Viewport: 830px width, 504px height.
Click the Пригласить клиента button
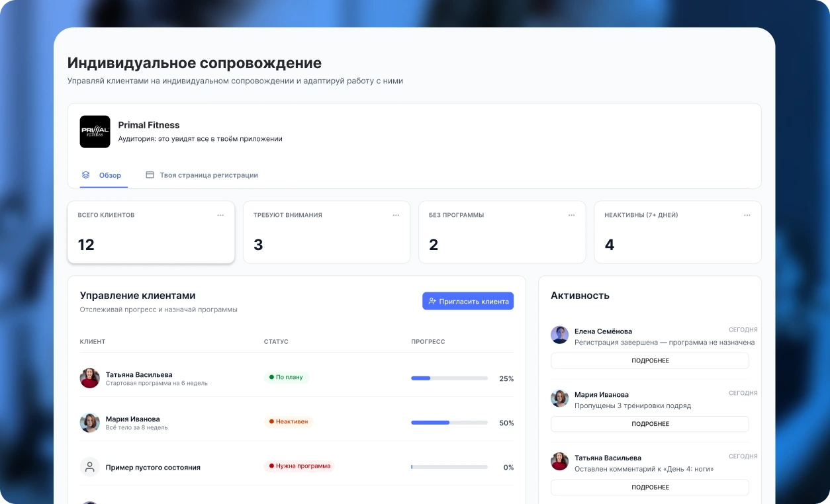(x=468, y=301)
